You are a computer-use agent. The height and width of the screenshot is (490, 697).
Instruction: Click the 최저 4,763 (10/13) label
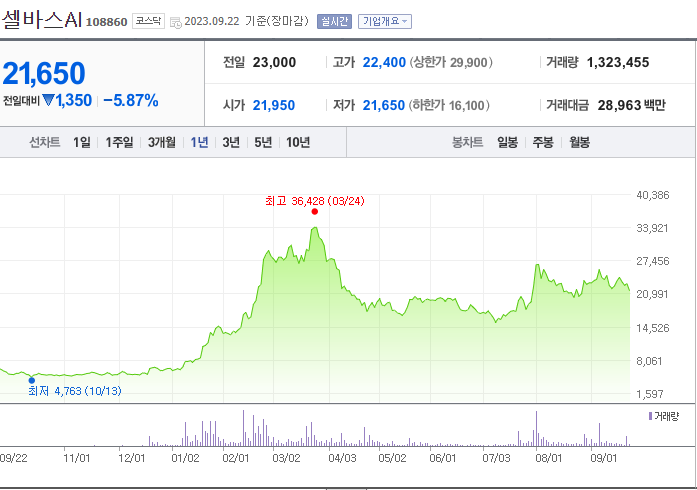tap(75, 391)
